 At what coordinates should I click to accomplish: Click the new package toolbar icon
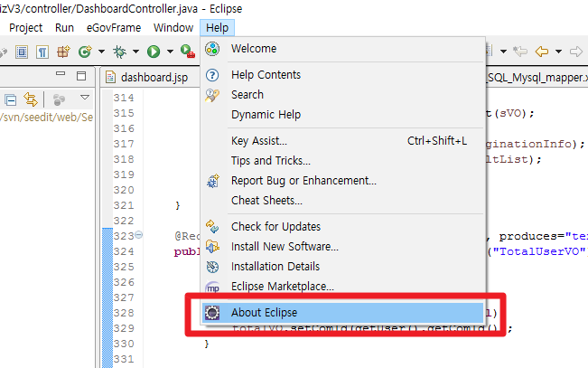(x=63, y=52)
